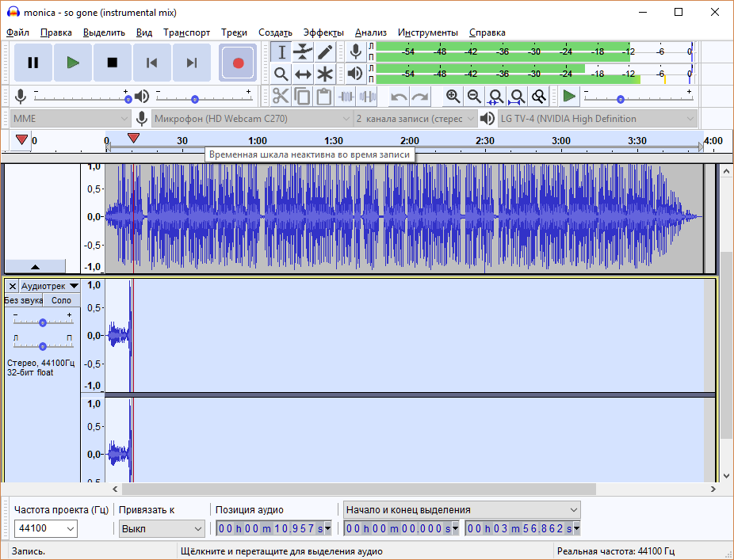734x560 pixels.
Task: Open the MME audio host dropdown
Action: coord(71,119)
